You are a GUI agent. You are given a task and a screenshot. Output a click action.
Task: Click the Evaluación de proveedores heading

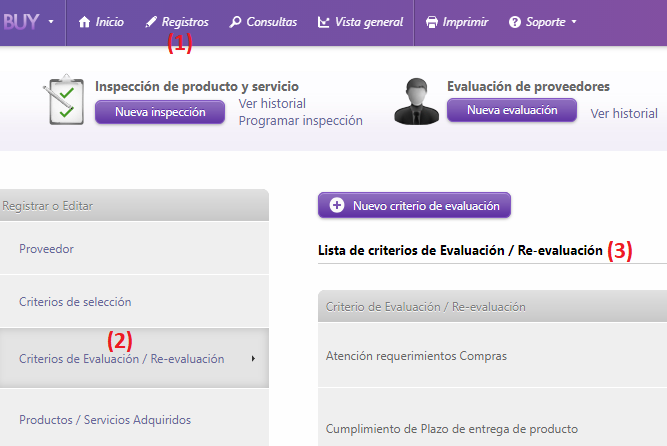(528, 86)
